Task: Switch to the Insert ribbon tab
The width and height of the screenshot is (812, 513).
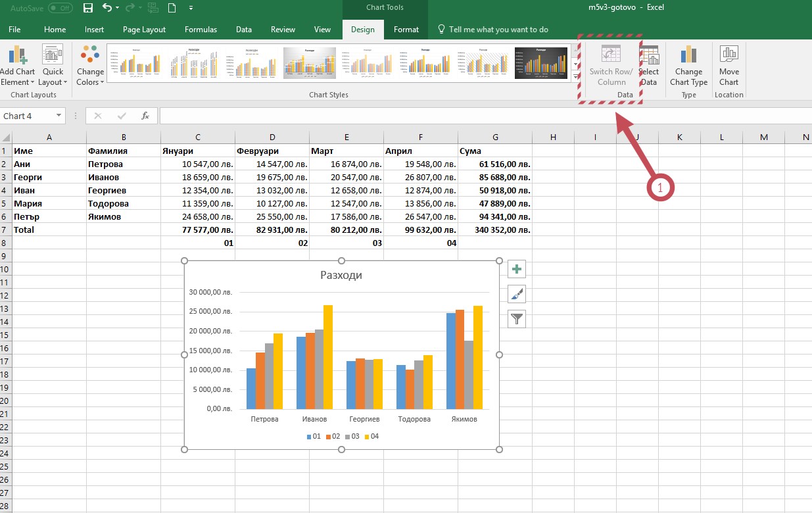Action: point(94,30)
